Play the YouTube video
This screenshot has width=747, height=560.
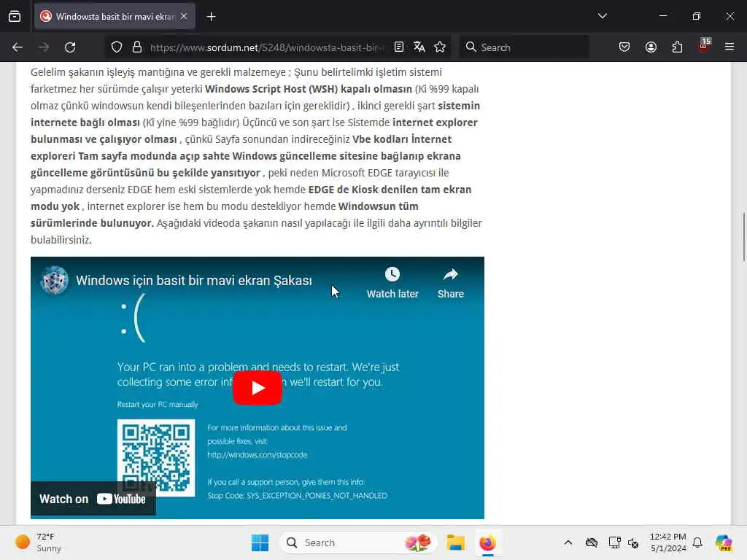pos(258,388)
